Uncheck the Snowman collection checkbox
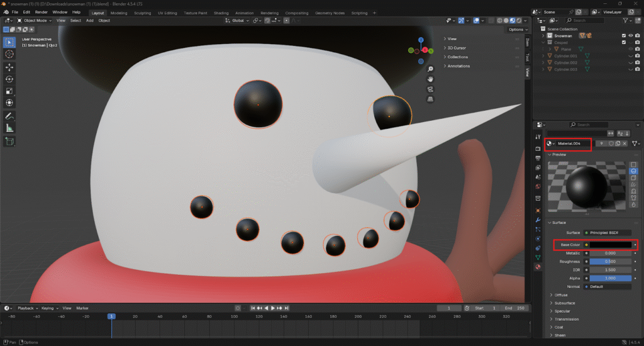The width and height of the screenshot is (644, 346). tap(623, 36)
